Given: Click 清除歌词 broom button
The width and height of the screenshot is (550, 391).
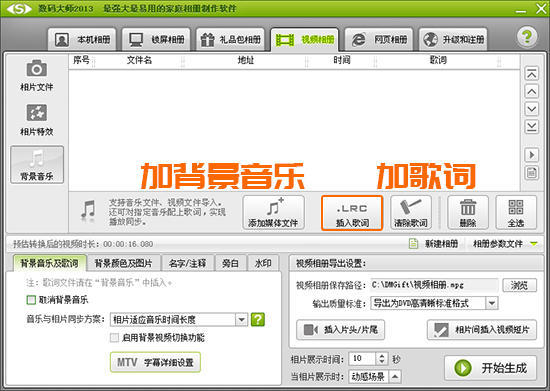Looking at the screenshot, I should tap(410, 213).
